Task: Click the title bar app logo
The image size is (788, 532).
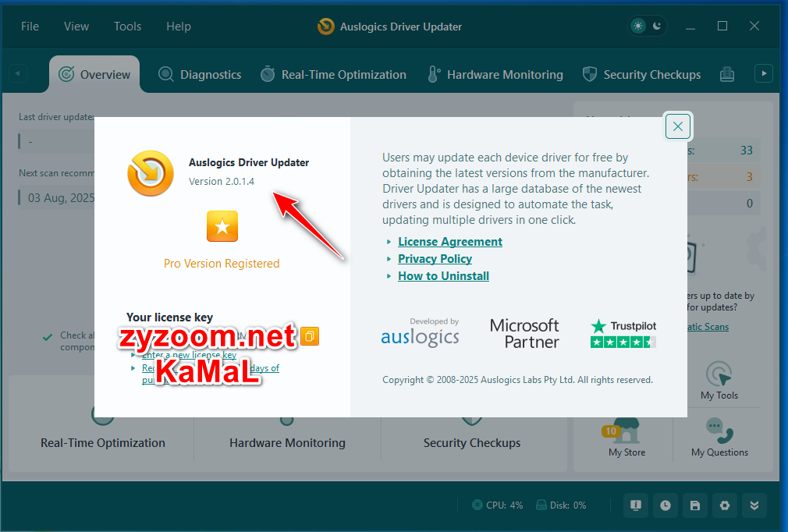Action: [x=325, y=26]
